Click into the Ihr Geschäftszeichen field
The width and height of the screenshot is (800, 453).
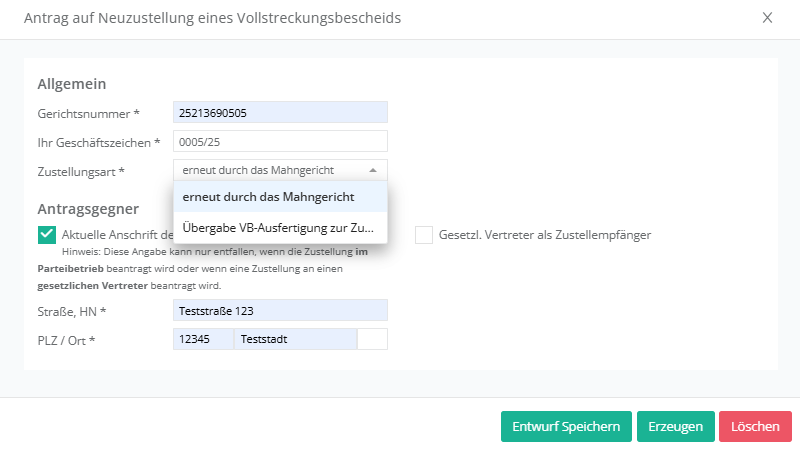pos(280,142)
